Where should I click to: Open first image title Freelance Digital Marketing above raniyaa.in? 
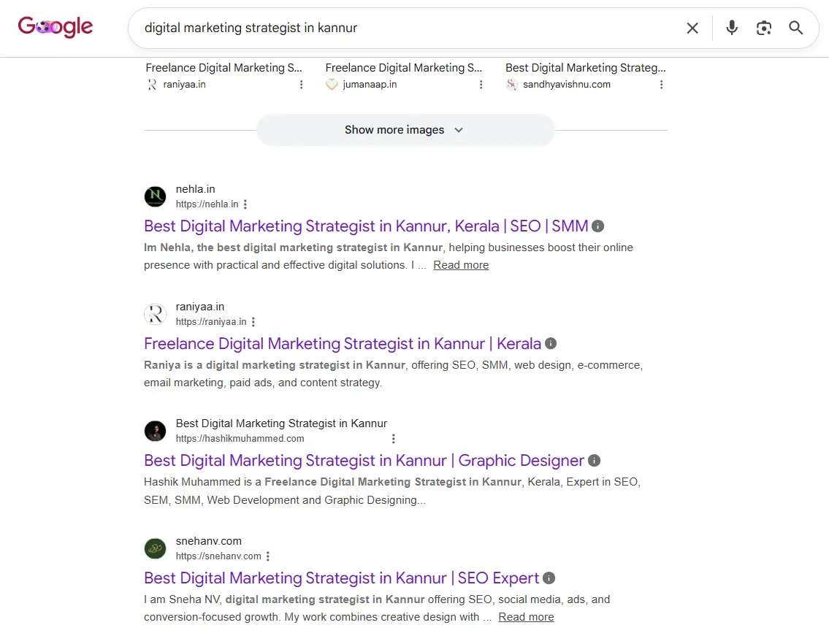coord(224,68)
